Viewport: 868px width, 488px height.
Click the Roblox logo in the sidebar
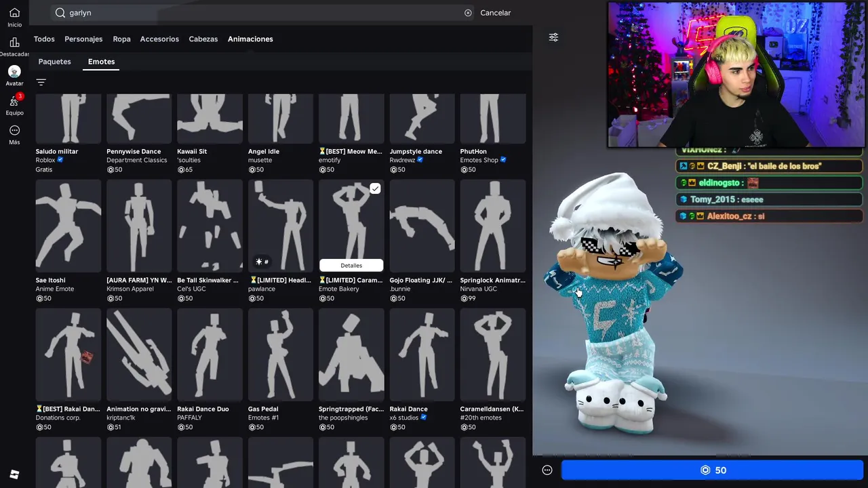coord(14,474)
